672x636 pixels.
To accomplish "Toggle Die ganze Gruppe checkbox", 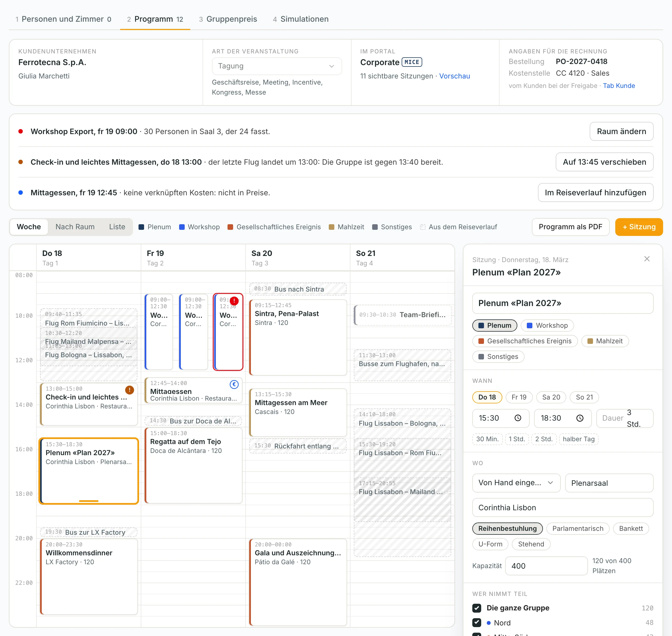I will point(476,608).
